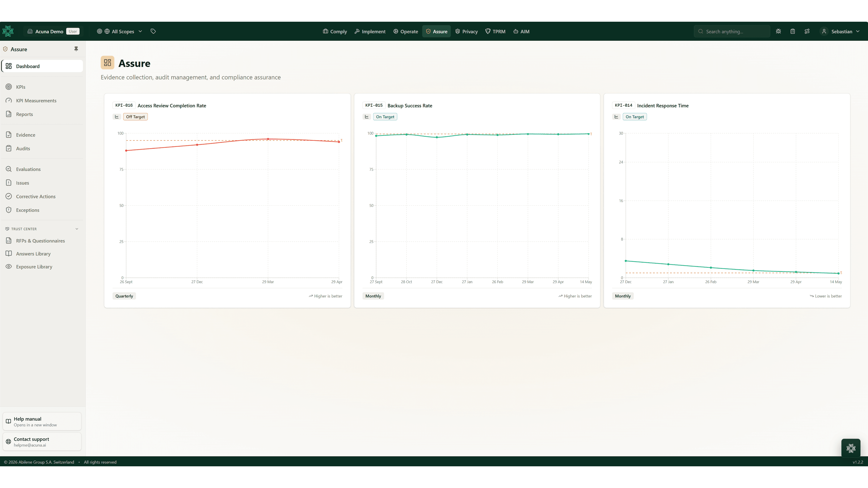Open Exceptions in the sidebar
The height and width of the screenshot is (488, 868).
point(42,210)
